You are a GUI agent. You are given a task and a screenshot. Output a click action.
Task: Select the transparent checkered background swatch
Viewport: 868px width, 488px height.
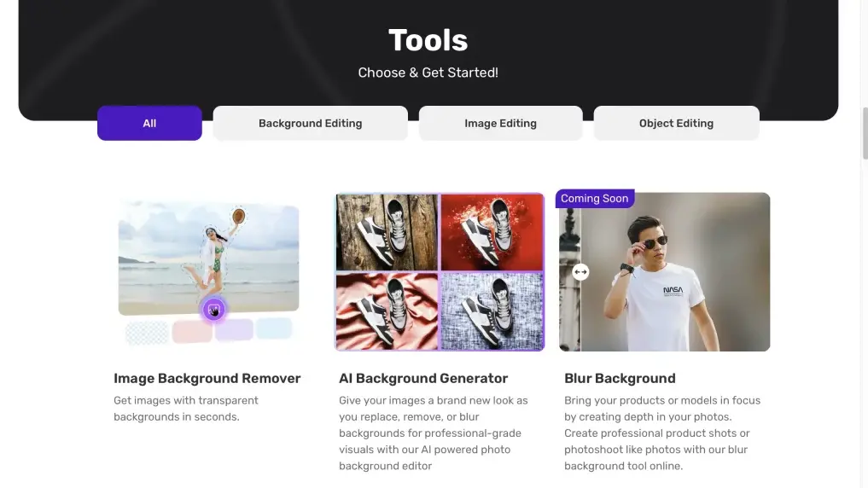pyautogui.click(x=147, y=332)
